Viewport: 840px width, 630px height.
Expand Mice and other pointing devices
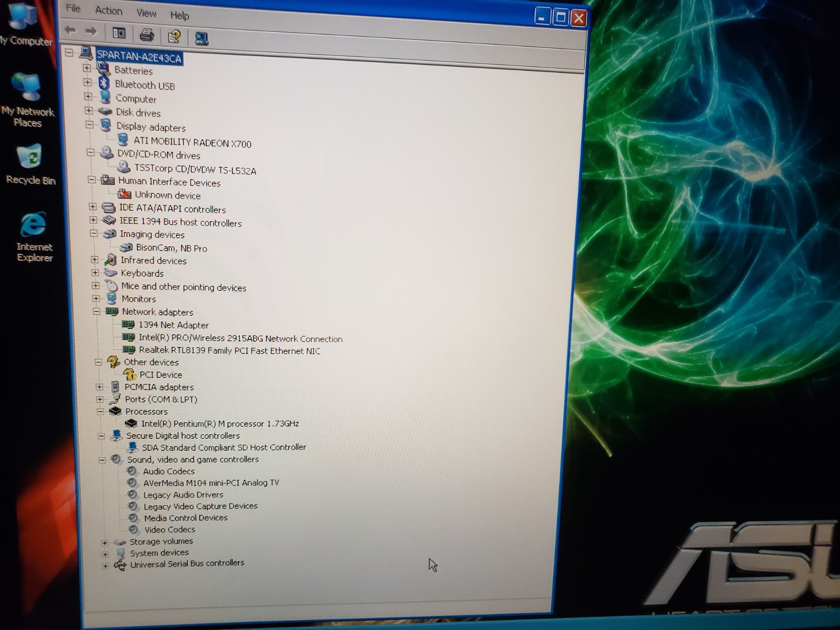point(96,286)
